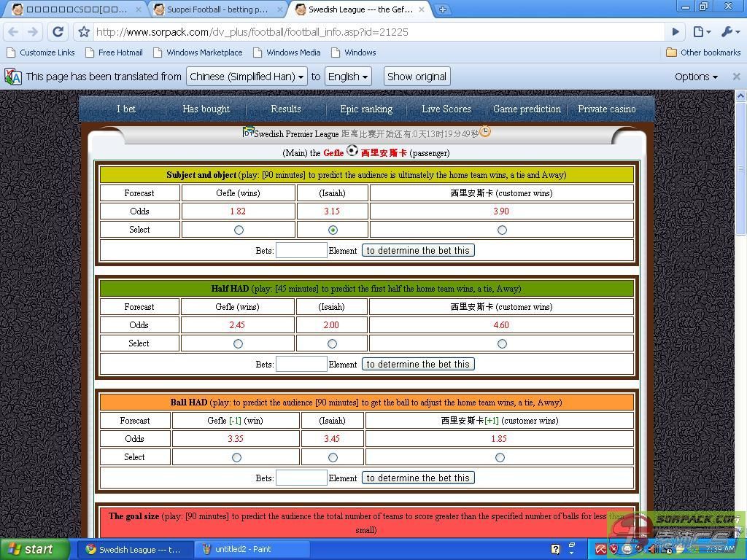Expand the Chinese (Simplified Han) language dropdown
This screenshot has height=560, width=747.
pos(247,77)
